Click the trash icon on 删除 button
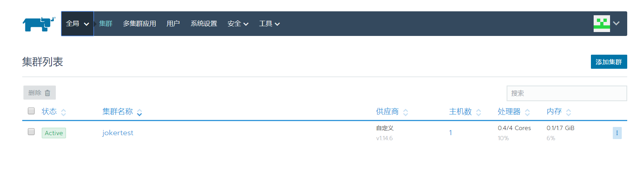The width and height of the screenshot is (644, 175). point(48,93)
